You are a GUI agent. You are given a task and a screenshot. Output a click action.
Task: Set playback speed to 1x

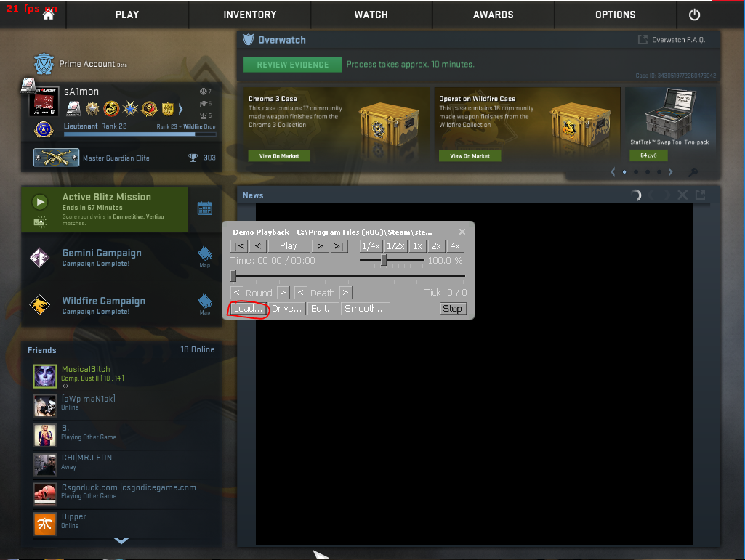tap(417, 246)
